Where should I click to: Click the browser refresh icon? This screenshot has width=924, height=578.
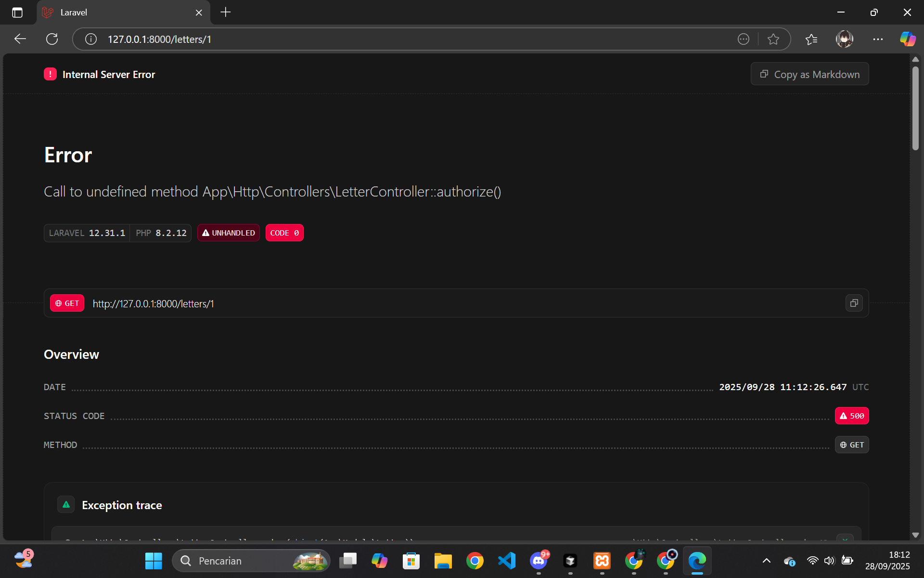[x=52, y=39]
